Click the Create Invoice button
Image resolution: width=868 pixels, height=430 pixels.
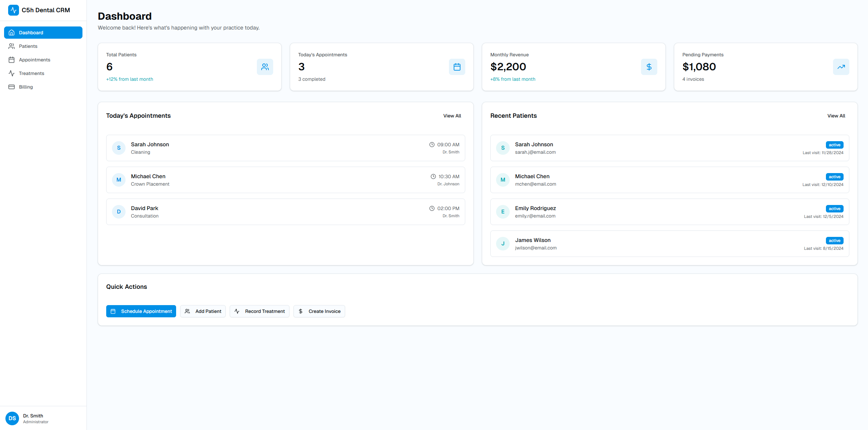319,311
